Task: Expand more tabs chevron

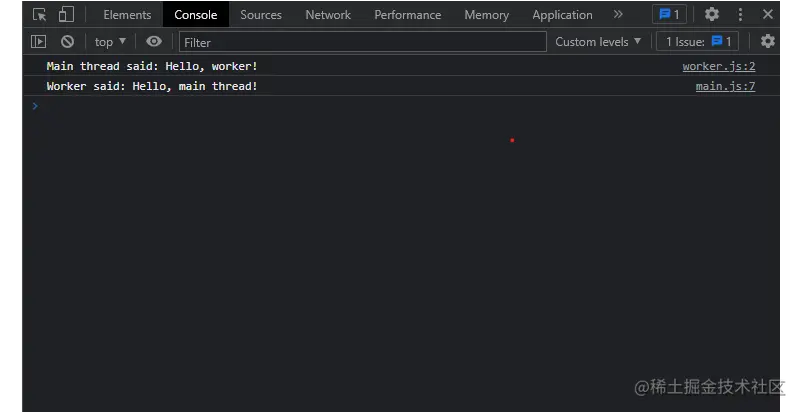Action: click(x=618, y=14)
